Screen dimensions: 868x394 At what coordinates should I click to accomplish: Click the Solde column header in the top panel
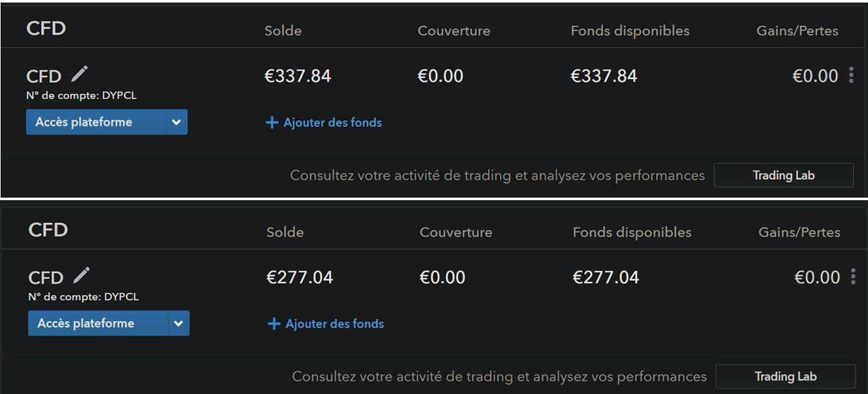283,31
